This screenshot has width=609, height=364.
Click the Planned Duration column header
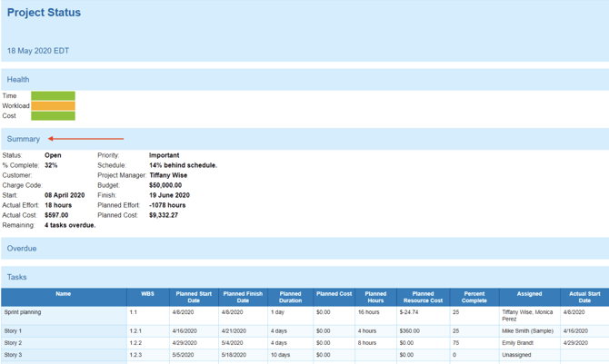[x=290, y=297]
